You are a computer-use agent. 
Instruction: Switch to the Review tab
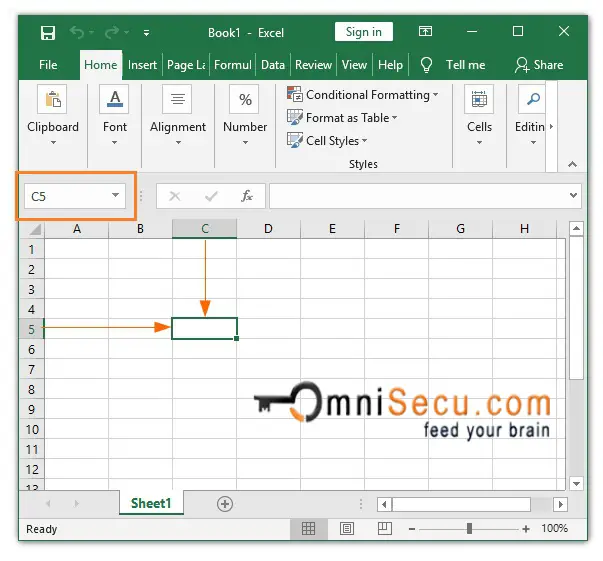click(x=313, y=65)
